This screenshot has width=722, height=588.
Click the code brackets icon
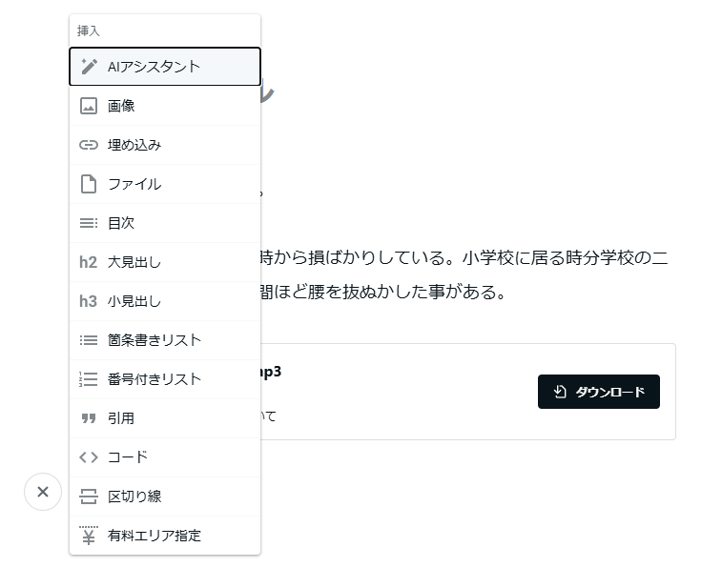click(89, 457)
